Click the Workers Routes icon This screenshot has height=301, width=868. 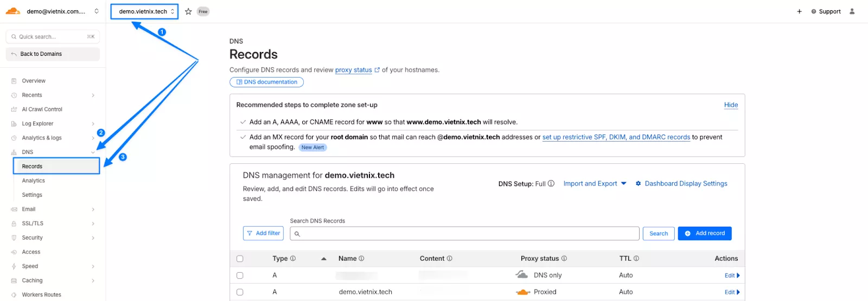(x=14, y=295)
